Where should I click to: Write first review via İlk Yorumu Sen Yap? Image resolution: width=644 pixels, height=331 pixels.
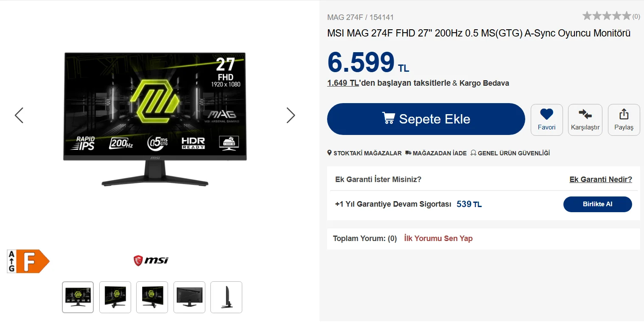click(438, 238)
